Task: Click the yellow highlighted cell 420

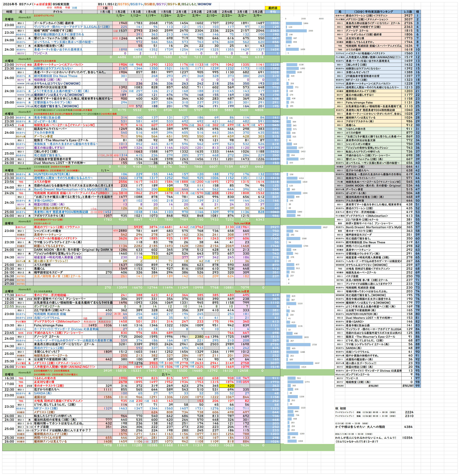Action: pos(227,386)
